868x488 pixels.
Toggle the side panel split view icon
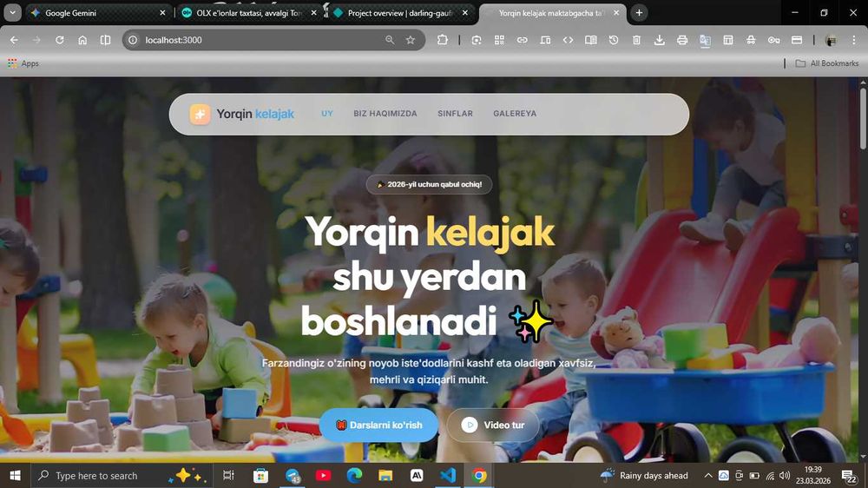click(x=105, y=40)
